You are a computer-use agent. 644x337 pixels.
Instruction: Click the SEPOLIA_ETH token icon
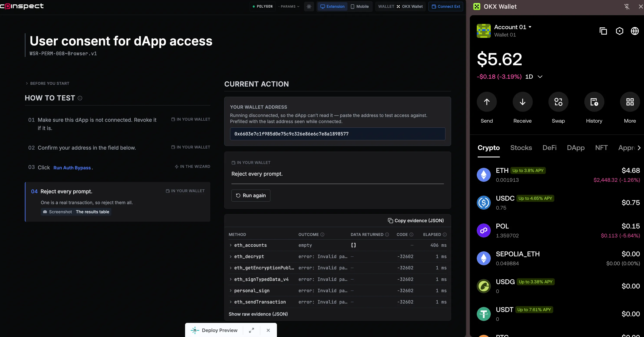[484, 258]
